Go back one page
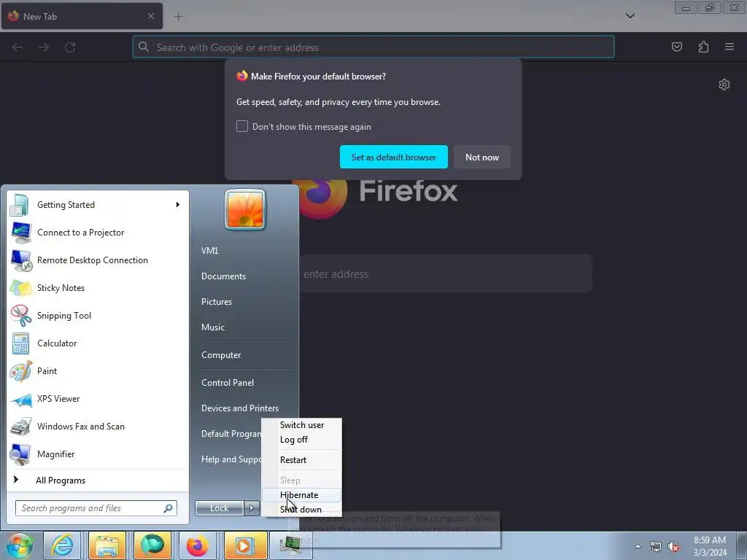Image resolution: width=747 pixels, height=560 pixels. [x=18, y=47]
